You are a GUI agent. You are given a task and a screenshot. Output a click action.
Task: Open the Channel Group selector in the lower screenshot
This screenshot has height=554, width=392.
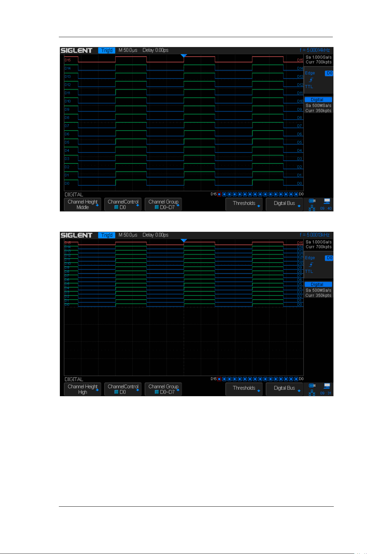pyautogui.click(x=163, y=389)
